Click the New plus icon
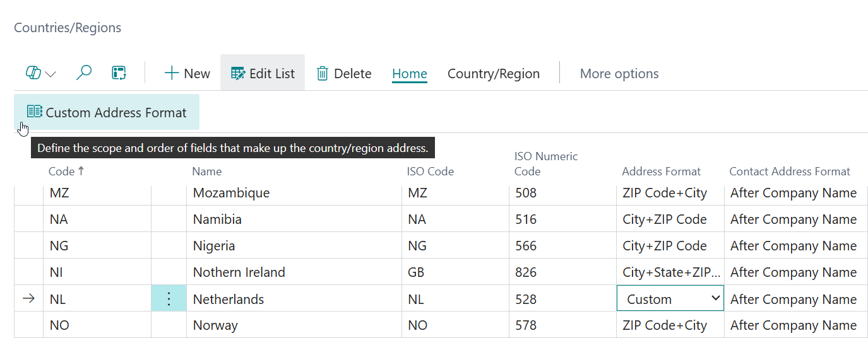This screenshot has width=868, height=338. pos(172,73)
